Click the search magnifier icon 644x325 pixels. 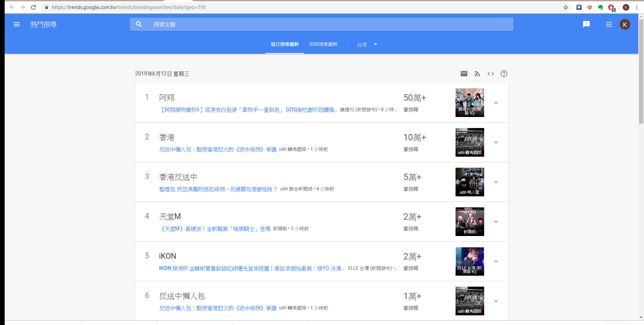coord(139,24)
